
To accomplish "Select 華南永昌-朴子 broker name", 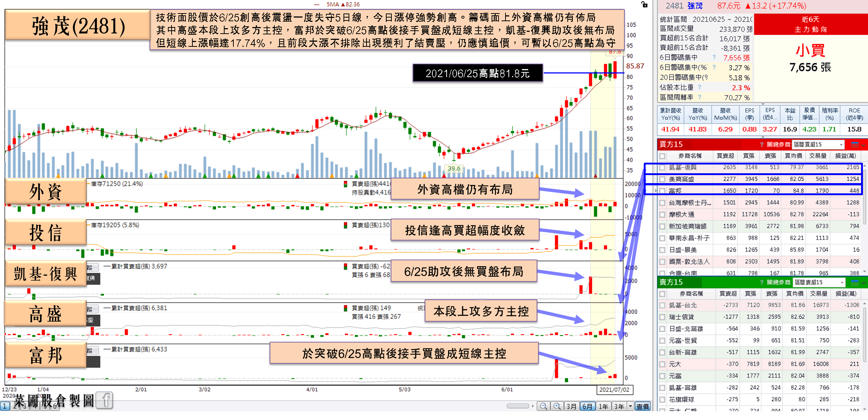I will tap(689, 238).
